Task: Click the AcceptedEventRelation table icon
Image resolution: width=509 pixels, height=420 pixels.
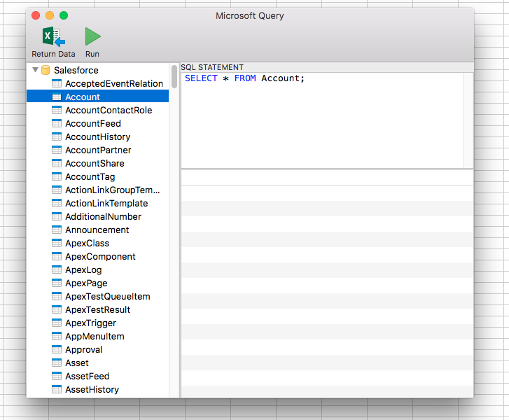Action: click(x=57, y=83)
